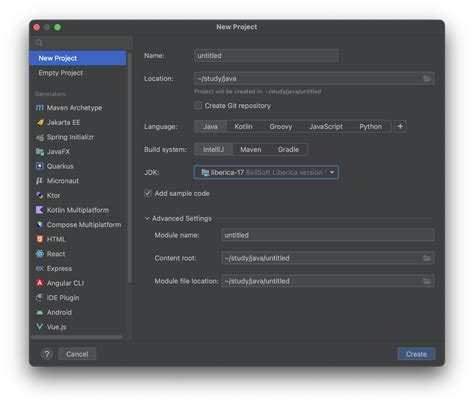Select the HTML generator icon
Viewport: 474px width, 405px height.
(x=40, y=239)
